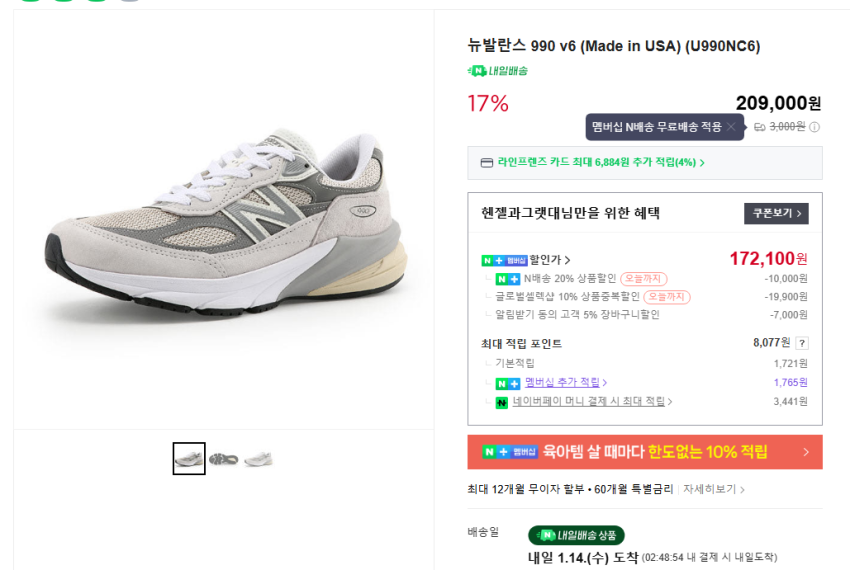This screenshot has height=570, width=850.
Task: Open 쿠폰보기 coupon list
Action: point(775,213)
